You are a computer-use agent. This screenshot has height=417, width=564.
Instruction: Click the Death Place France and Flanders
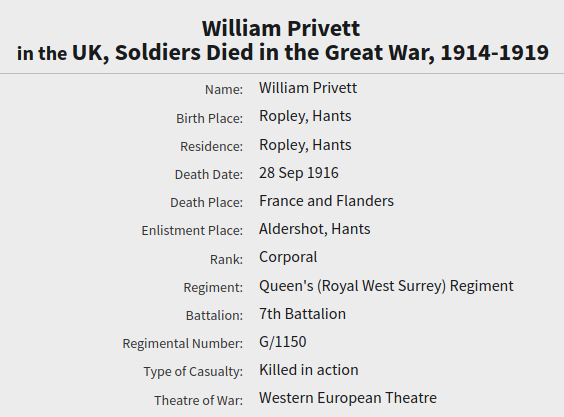(326, 201)
